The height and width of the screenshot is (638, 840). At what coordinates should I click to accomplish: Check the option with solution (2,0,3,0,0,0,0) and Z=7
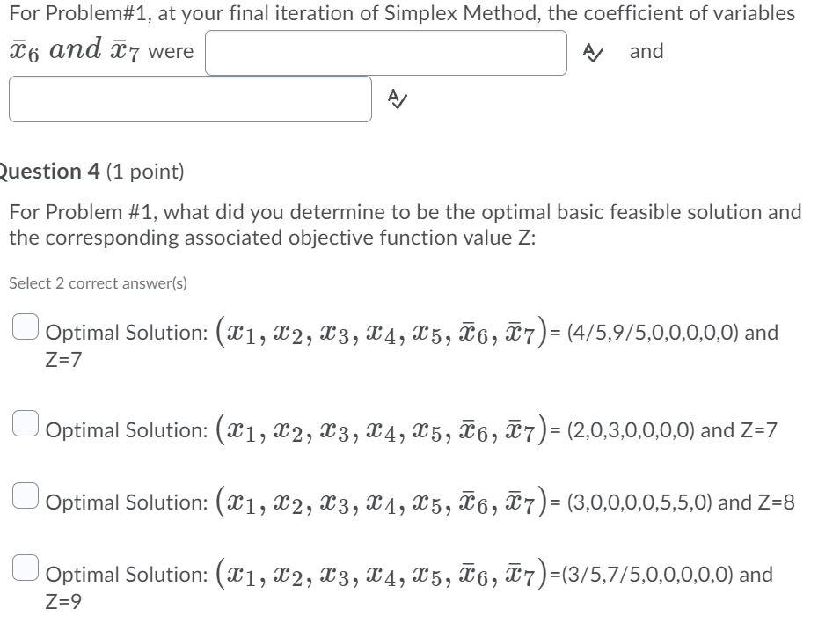tap(26, 424)
